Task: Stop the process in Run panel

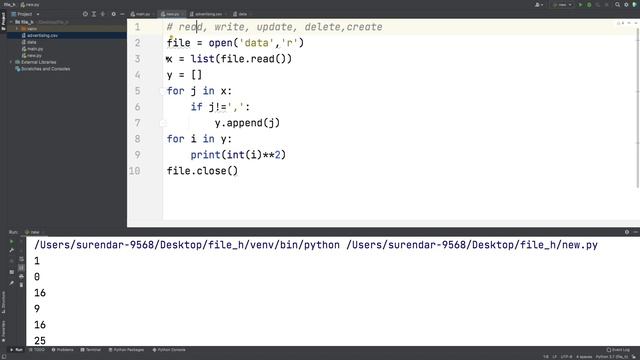Action: (11, 261)
